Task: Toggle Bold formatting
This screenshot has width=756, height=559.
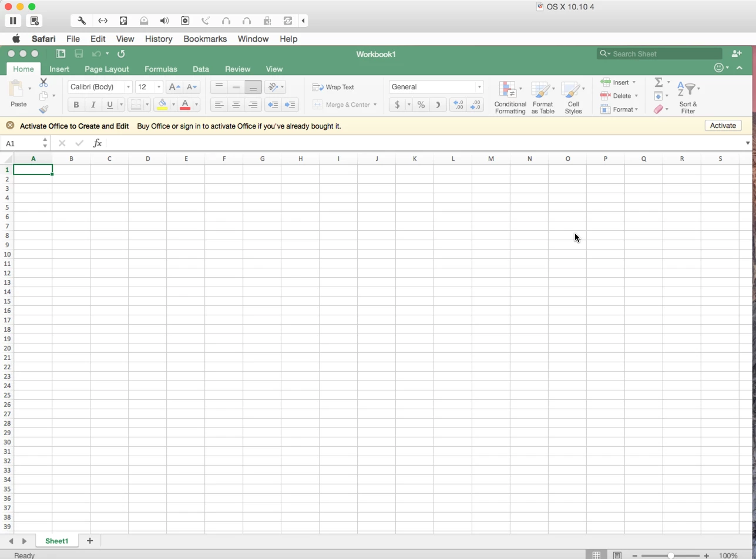Action: tap(76, 105)
